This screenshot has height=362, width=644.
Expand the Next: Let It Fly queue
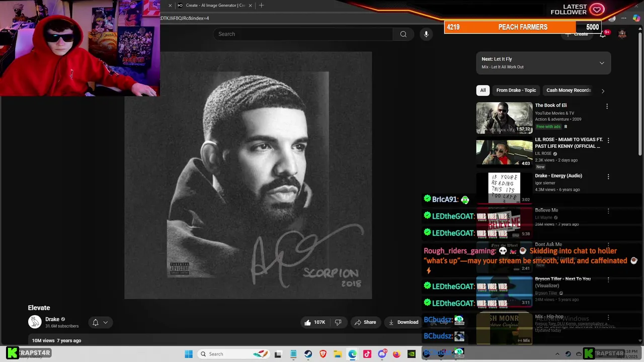coord(602,63)
